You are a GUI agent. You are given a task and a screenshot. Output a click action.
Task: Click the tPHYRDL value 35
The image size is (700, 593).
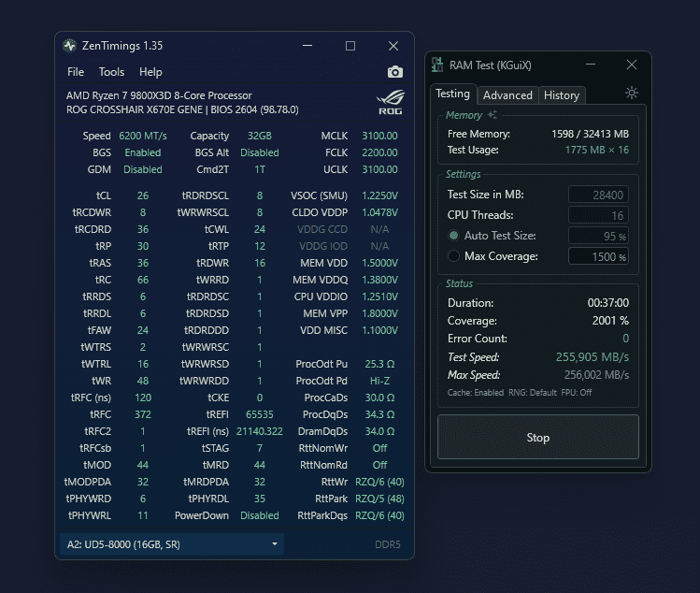coord(260,499)
